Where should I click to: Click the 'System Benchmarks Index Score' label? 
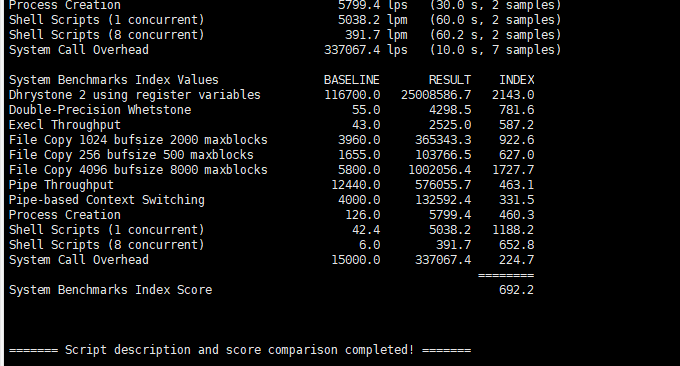click(110, 290)
